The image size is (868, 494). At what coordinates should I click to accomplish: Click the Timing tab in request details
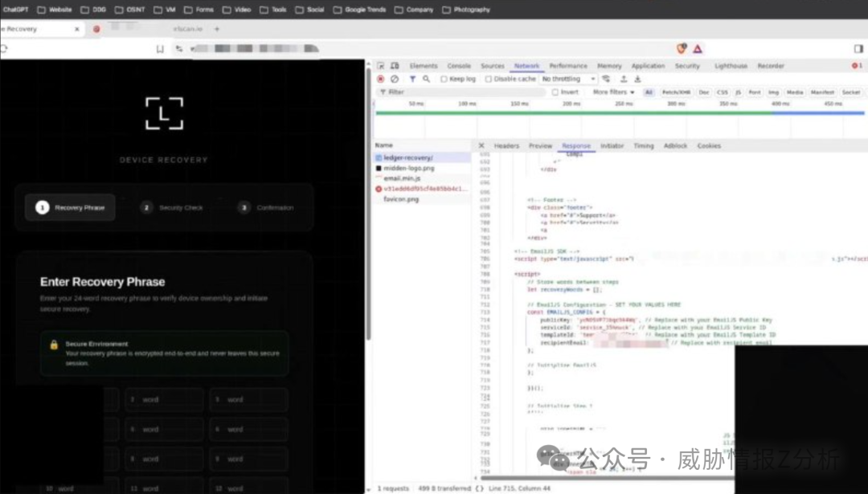tap(643, 146)
